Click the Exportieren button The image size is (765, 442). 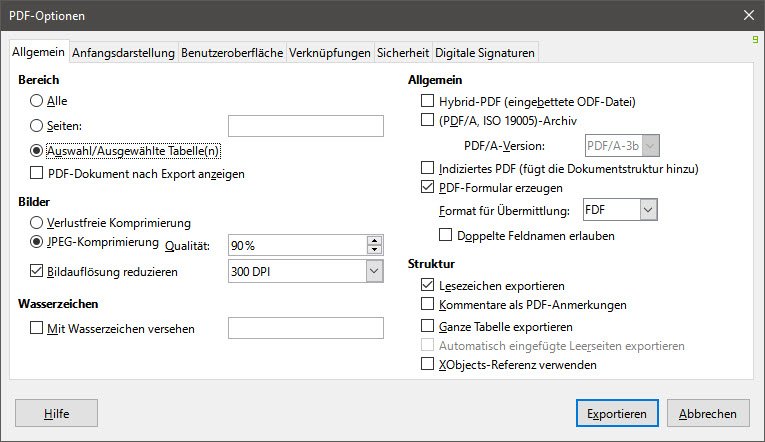(617, 413)
